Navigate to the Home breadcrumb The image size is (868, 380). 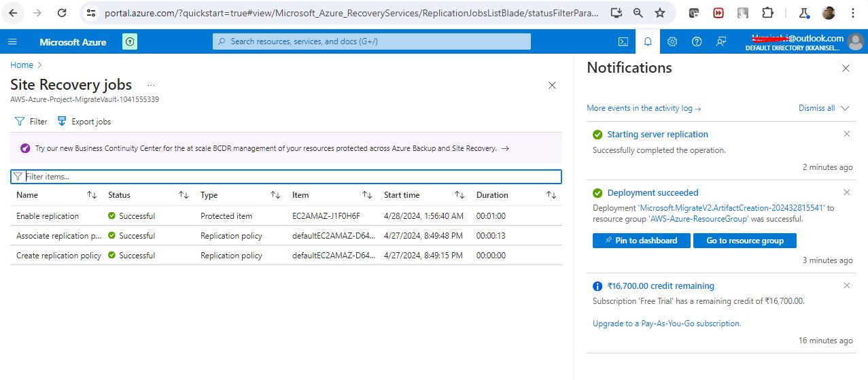tap(22, 65)
